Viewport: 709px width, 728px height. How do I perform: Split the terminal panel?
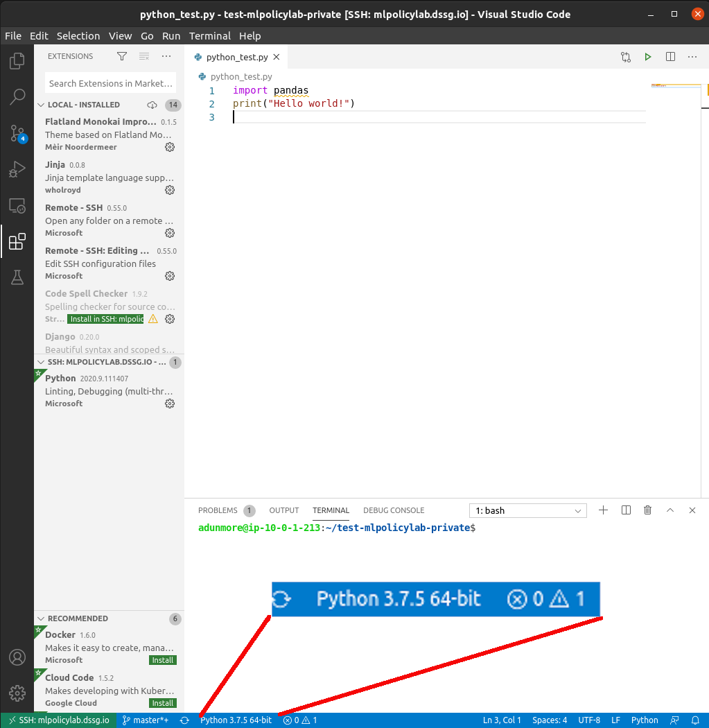tap(626, 510)
